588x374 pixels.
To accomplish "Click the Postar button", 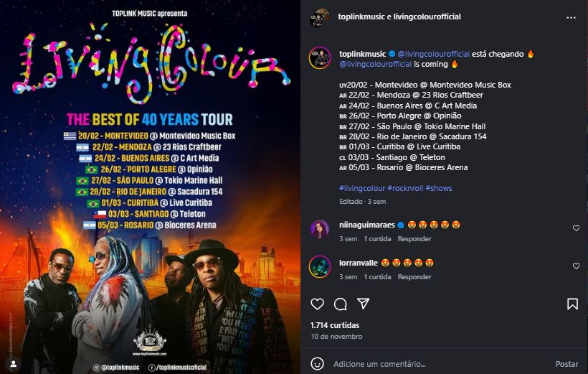I will pos(566,364).
